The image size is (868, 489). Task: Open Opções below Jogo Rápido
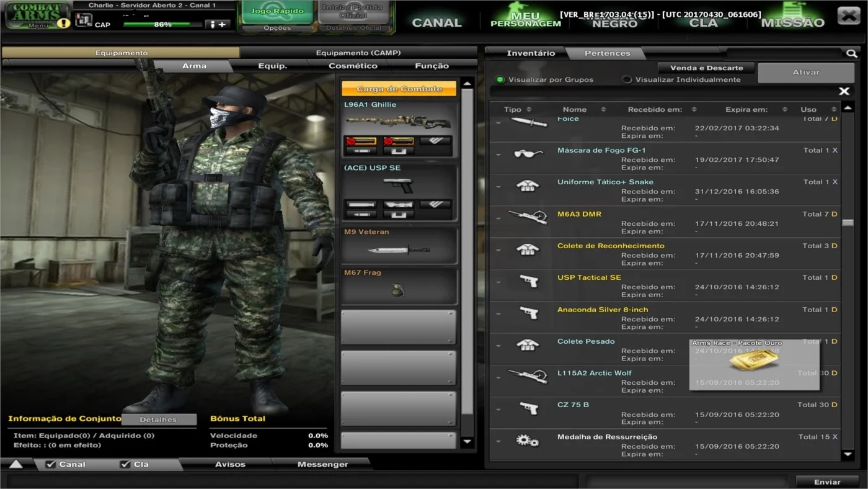click(x=277, y=28)
